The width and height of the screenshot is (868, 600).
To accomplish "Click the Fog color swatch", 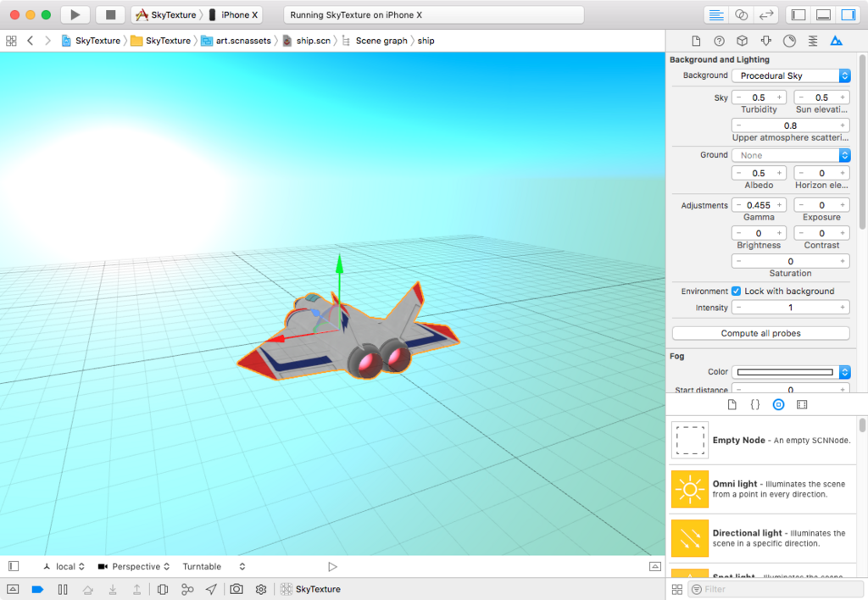I will 785,372.
